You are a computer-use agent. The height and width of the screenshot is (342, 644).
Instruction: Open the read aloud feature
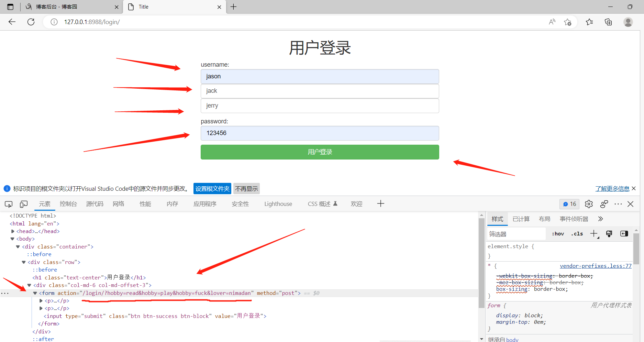(552, 22)
